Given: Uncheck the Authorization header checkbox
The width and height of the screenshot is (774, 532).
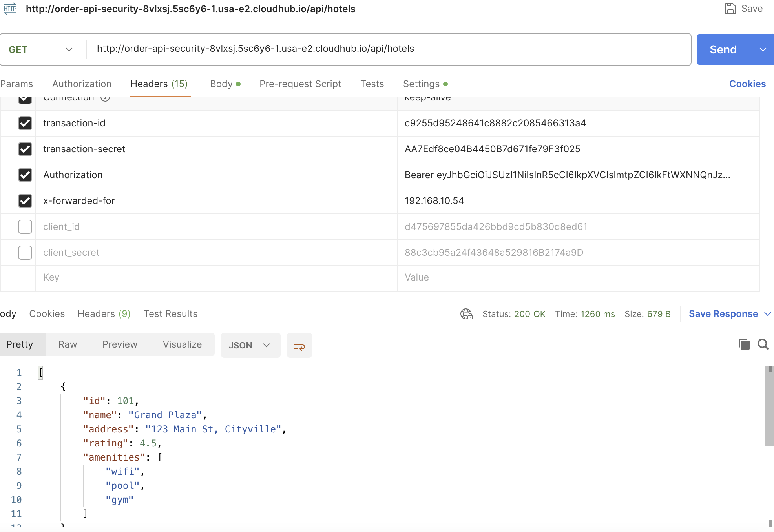Looking at the screenshot, I should pyautogui.click(x=25, y=175).
